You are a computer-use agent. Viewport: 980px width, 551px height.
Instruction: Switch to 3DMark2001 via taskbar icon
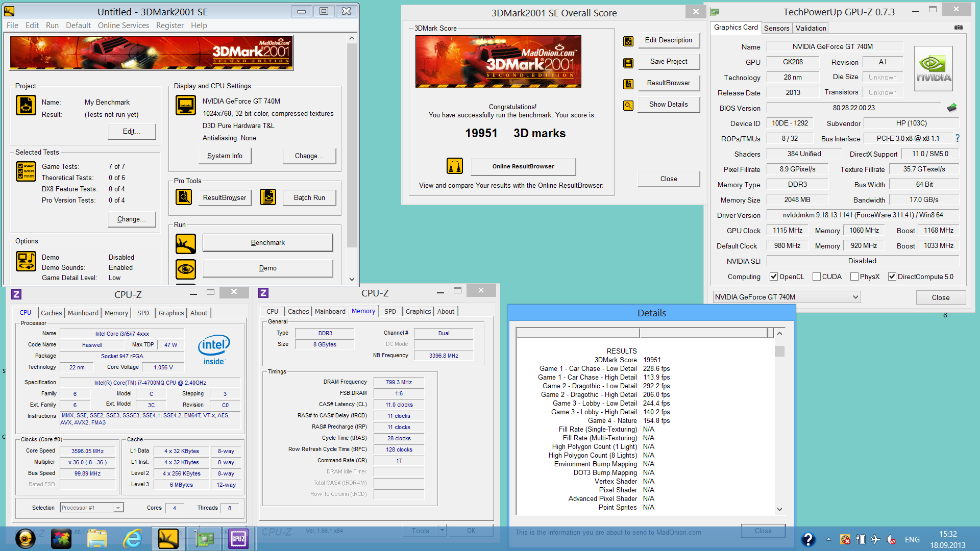168,539
